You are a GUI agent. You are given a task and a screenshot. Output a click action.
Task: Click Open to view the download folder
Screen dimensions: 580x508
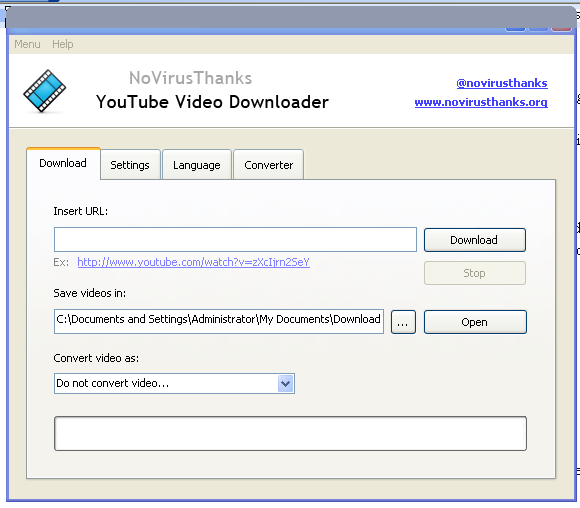coord(475,322)
